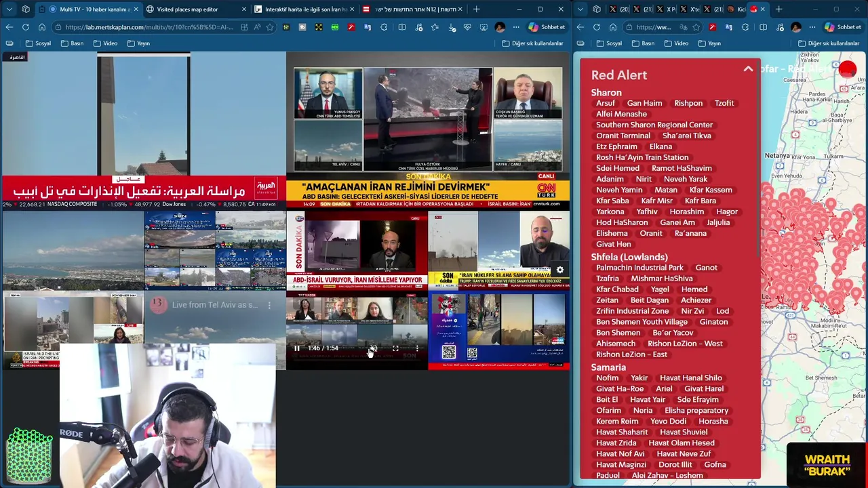
Task: Open Sohbet et Copilot in left browser
Action: click(547, 27)
